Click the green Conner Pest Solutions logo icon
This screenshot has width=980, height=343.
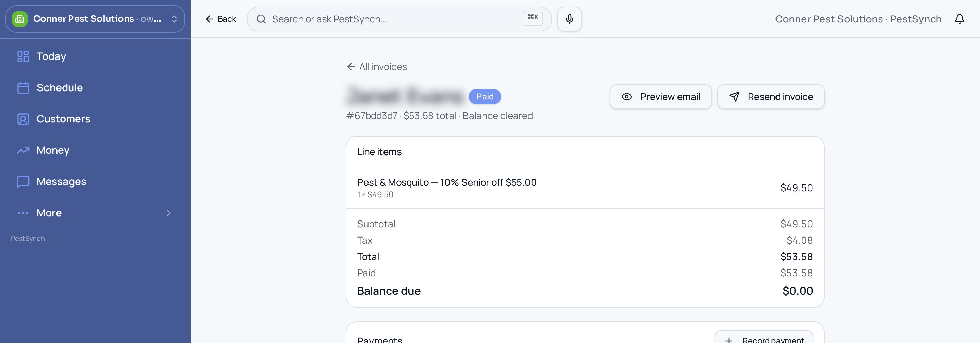click(20, 19)
